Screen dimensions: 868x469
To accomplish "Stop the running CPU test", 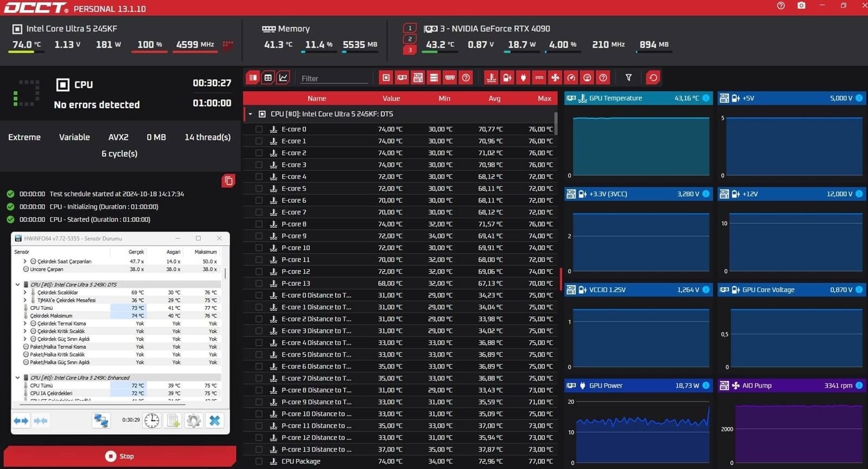I will click(120, 456).
